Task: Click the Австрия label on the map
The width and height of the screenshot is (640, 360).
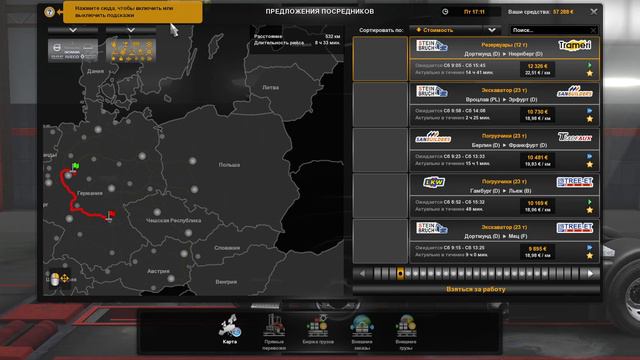Action: 158,271
